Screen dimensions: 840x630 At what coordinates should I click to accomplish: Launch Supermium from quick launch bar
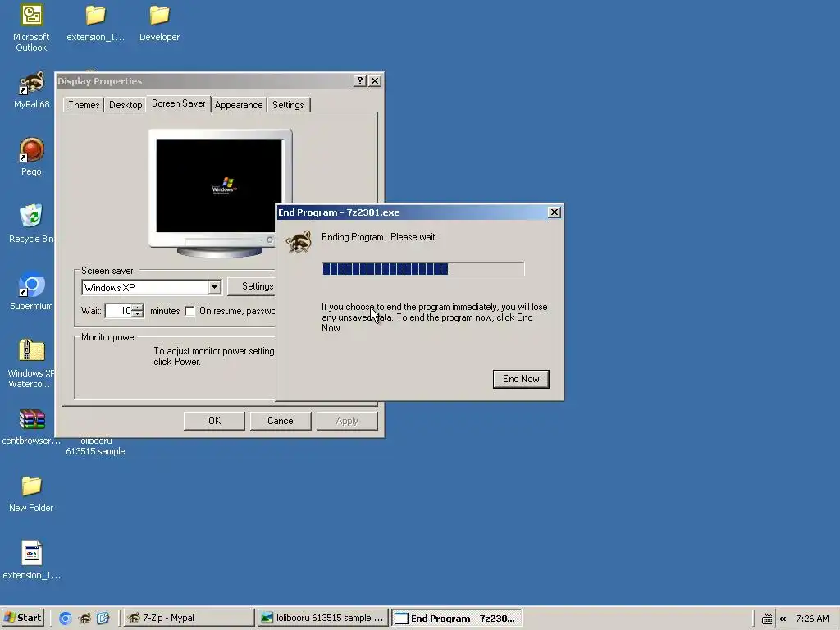pos(66,619)
